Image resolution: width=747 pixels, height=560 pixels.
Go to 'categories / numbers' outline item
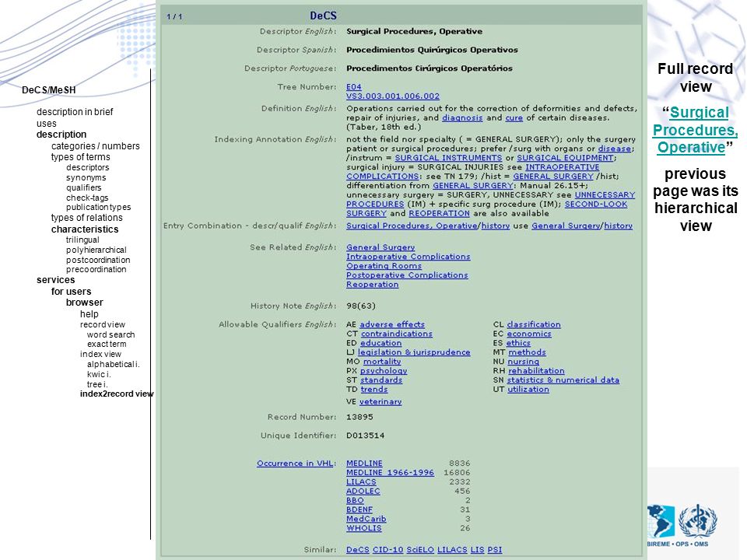(95, 146)
